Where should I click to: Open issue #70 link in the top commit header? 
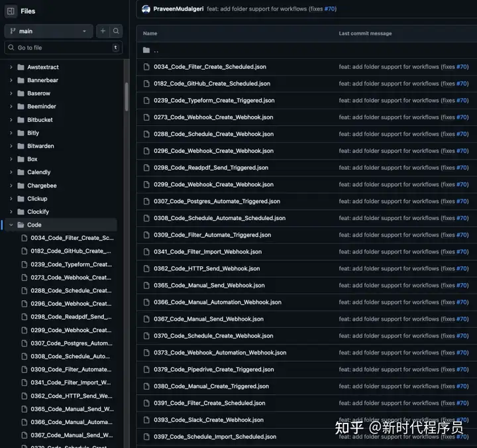(x=329, y=9)
